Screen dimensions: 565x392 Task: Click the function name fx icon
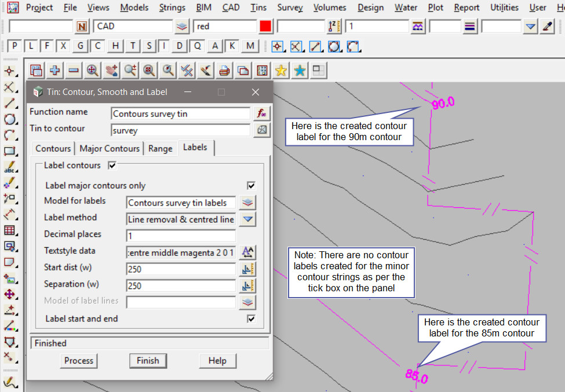(x=262, y=113)
